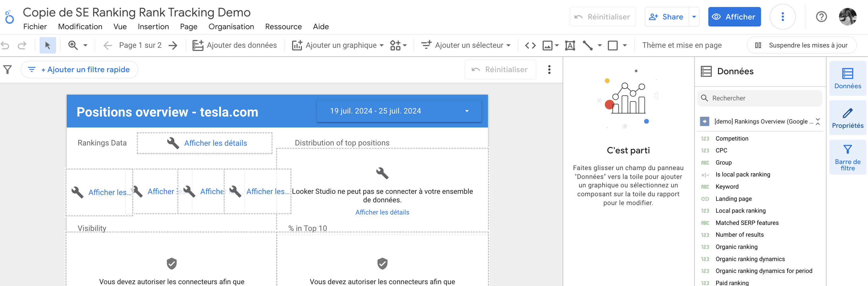Expand the image insert dropdown arrow
Screen dimensions: 868x286
click(557, 45)
